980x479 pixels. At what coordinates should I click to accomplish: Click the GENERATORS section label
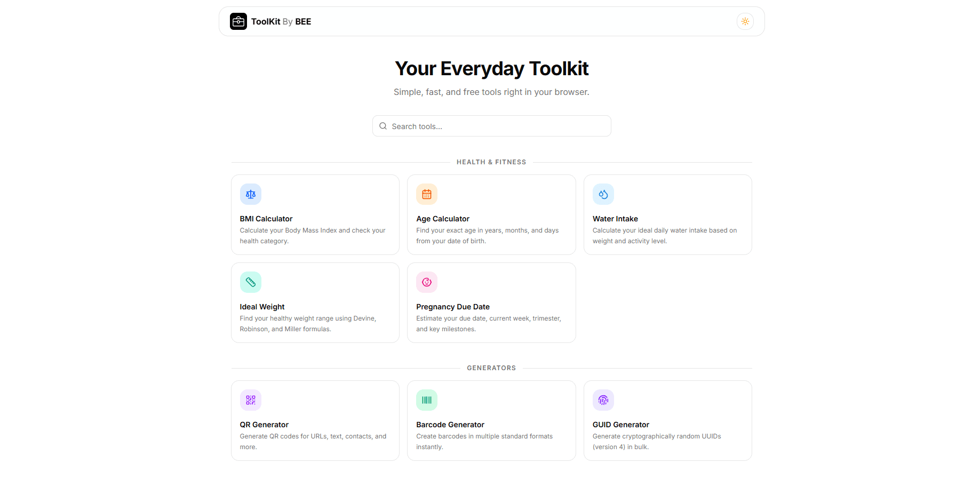[491, 368]
